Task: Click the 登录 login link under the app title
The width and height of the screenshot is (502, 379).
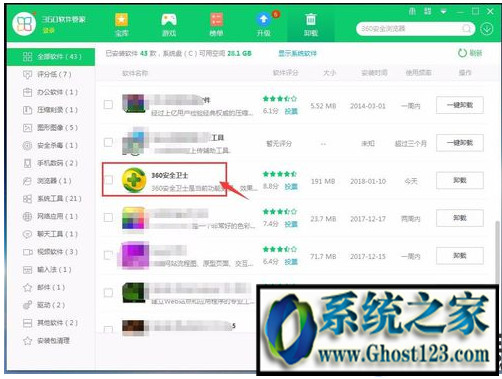Action: 49,31
